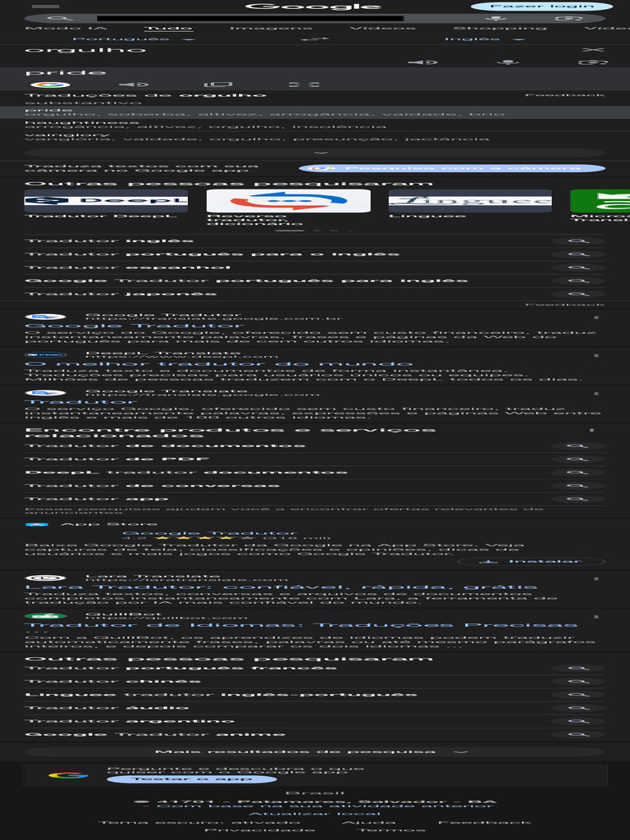
Task: Click Atualizar local link
Action: coord(314,814)
